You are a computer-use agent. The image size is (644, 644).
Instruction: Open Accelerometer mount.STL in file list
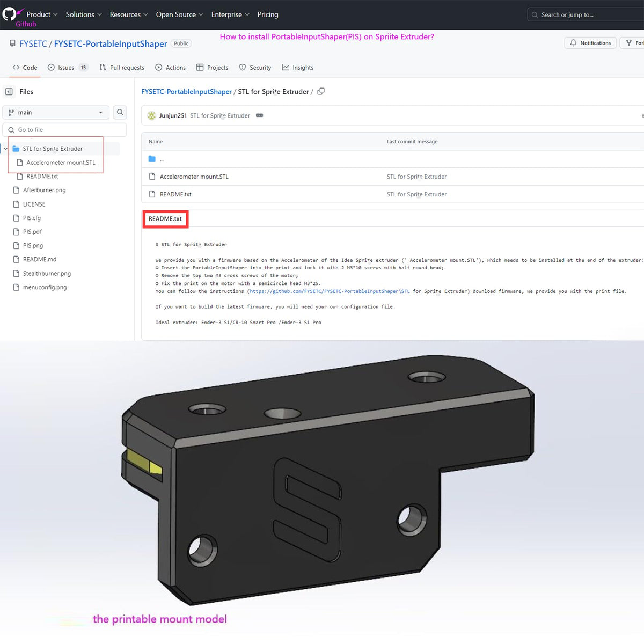[194, 177]
